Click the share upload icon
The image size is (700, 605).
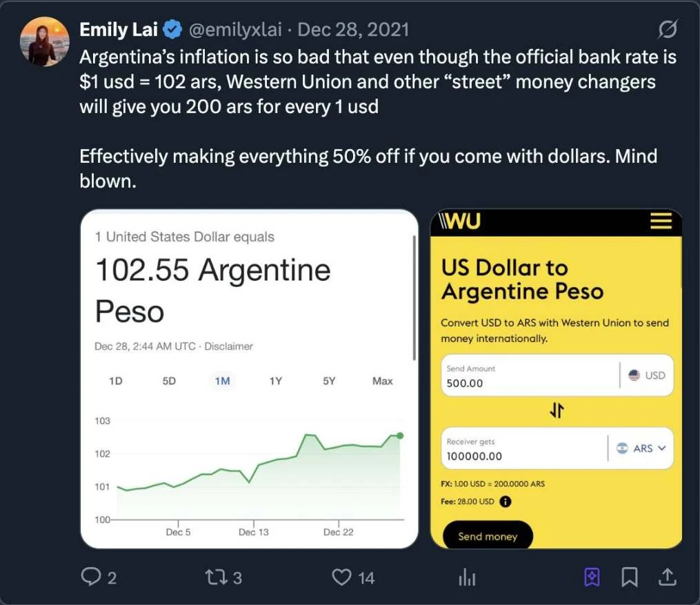668,577
